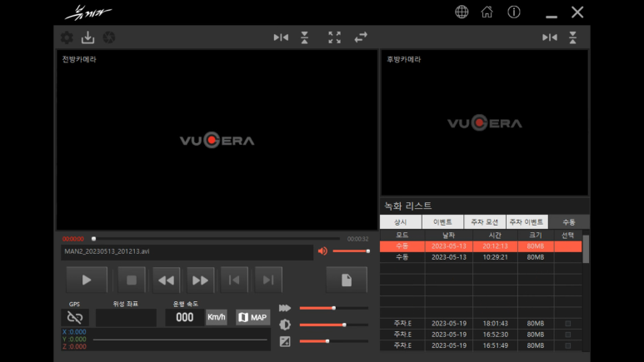Stop video playback
This screenshot has height=362, width=644.
pos(132,280)
